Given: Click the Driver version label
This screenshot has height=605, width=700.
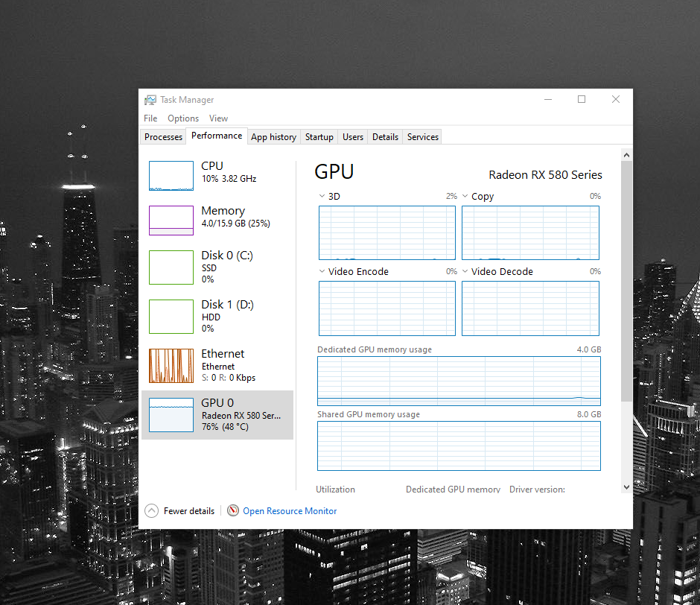Looking at the screenshot, I should coord(537,490).
